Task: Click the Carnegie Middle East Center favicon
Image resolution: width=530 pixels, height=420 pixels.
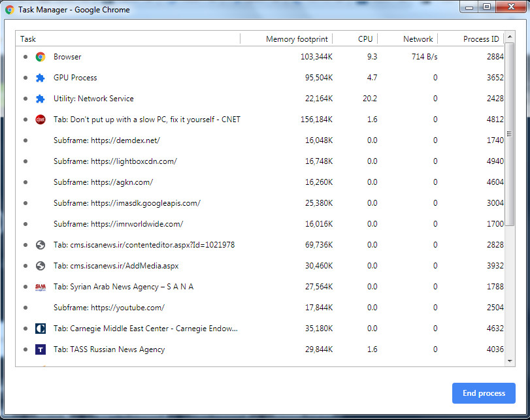Action: 41,329
